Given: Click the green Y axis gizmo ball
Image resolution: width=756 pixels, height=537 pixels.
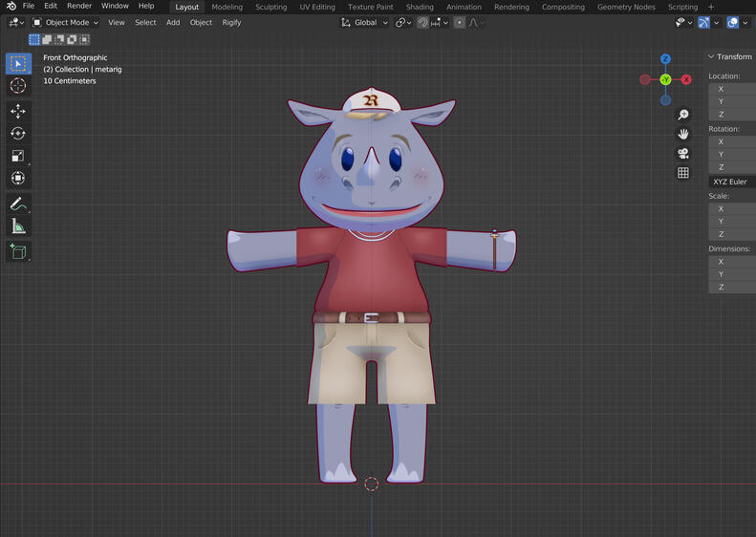Looking at the screenshot, I should pos(665,80).
